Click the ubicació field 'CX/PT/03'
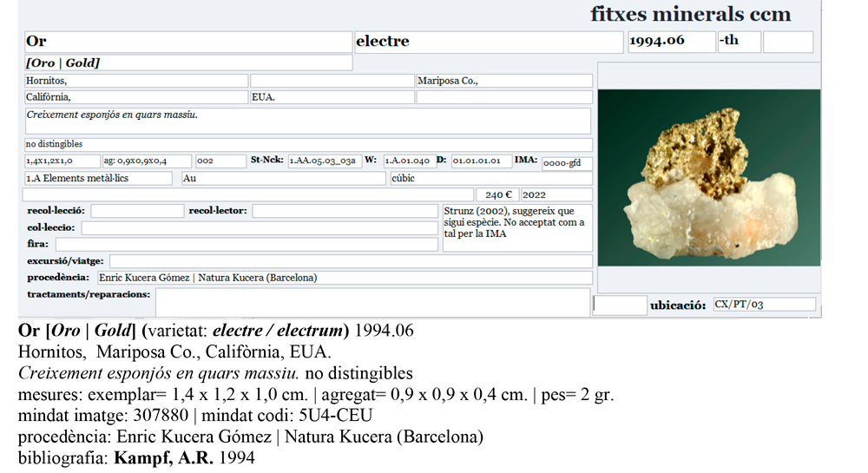Screen dimensions: 868x473 tap(764, 305)
